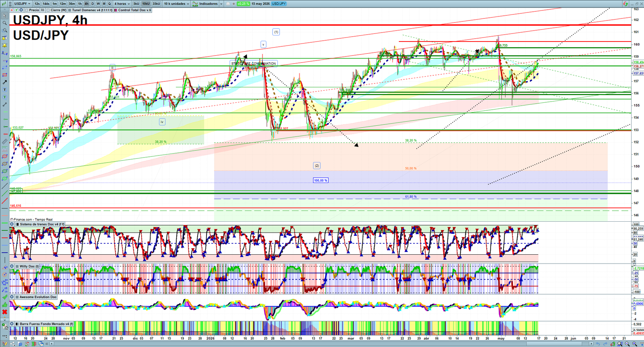Select the 144s timeframe
Screen dimensions: 644x347
[46, 4]
